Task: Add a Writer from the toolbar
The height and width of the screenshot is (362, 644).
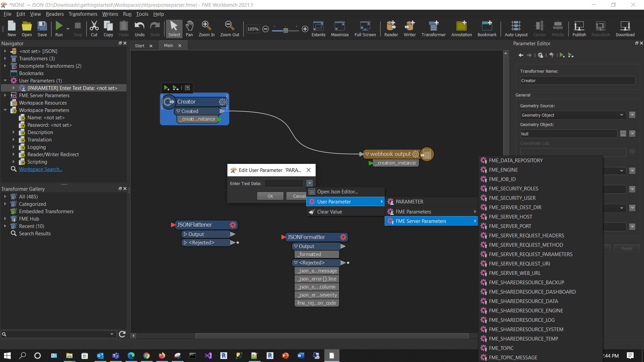Action: click(410, 28)
